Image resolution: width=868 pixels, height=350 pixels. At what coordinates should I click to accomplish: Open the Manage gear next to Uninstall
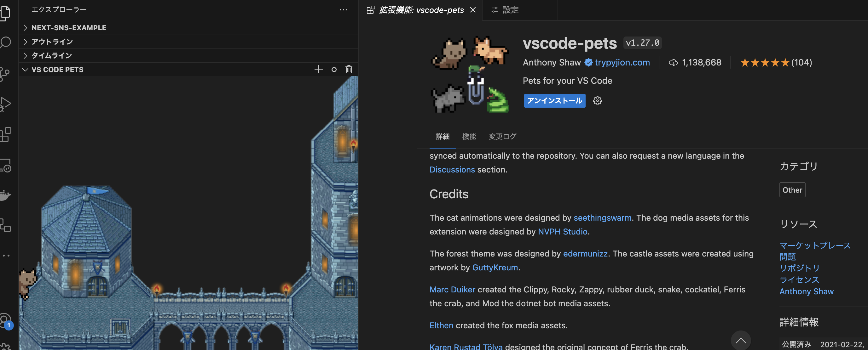pos(597,101)
